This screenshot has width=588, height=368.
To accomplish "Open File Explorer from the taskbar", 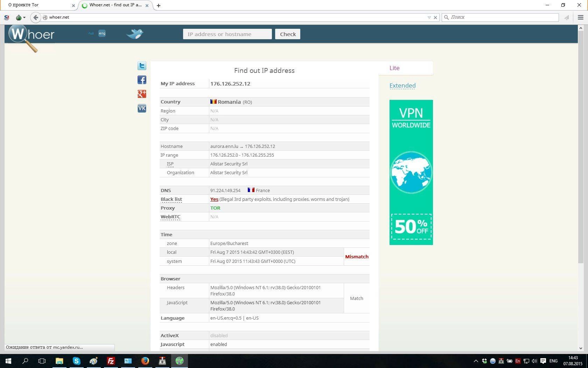I will [x=59, y=361].
